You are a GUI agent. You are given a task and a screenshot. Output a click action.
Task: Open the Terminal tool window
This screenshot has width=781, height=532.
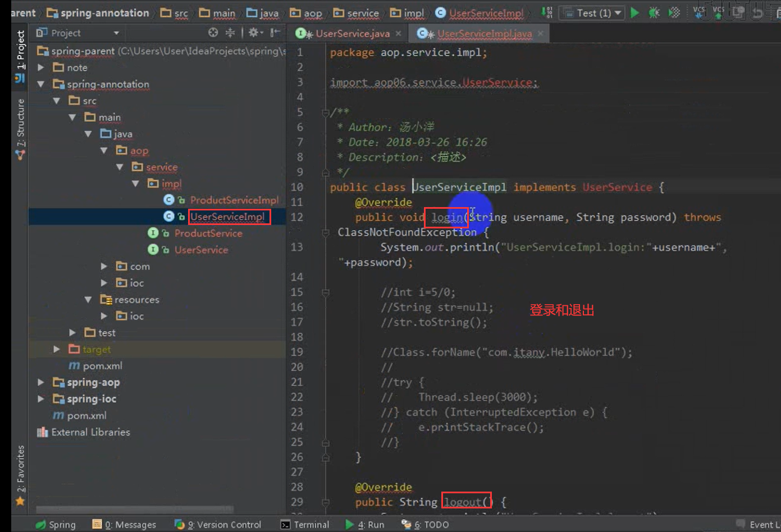[x=305, y=525]
